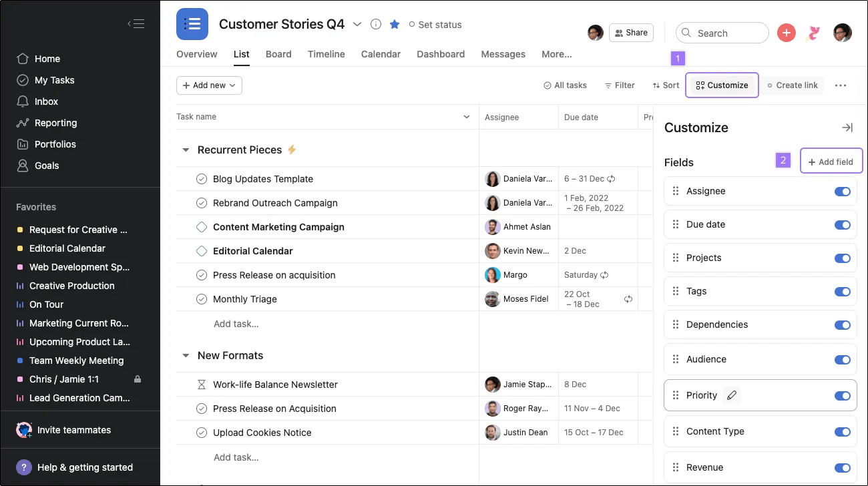Open the three-dot more actions menu
The image size is (868, 486).
tap(841, 85)
